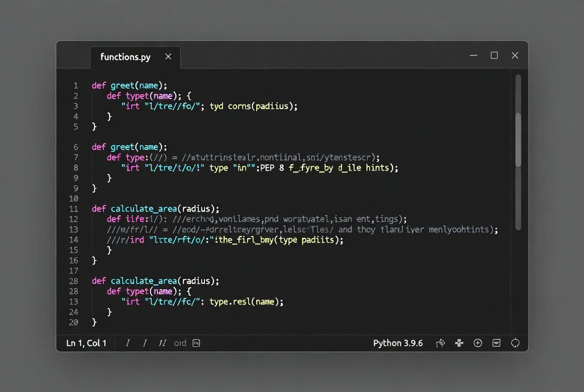This screenshot has width=584, height=392.
Task: Click line number 17 in the gutter
Action: [x=73, y=271]
